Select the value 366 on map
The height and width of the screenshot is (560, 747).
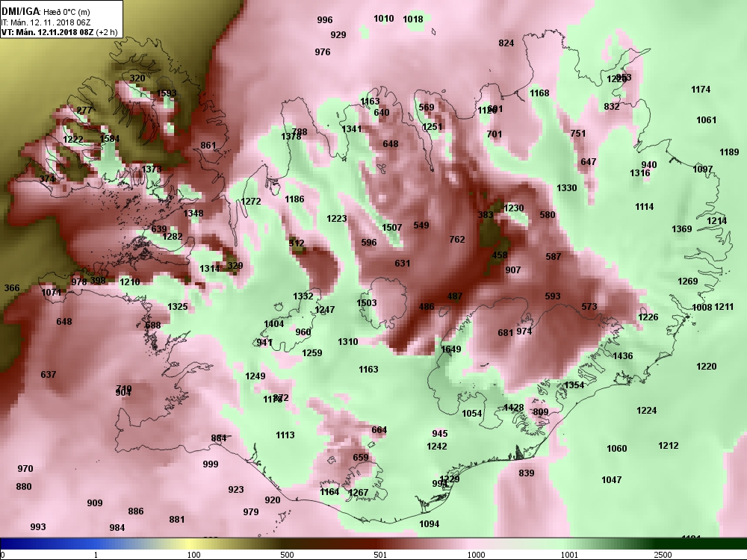[12, 288]
